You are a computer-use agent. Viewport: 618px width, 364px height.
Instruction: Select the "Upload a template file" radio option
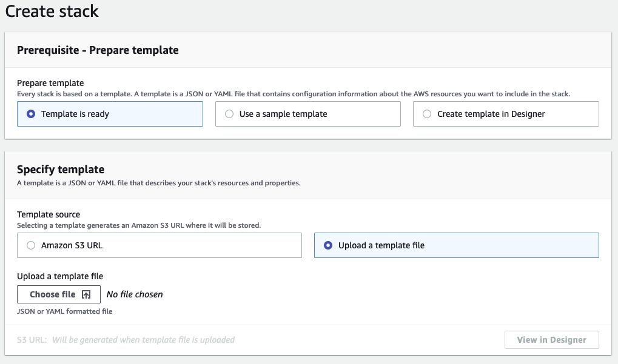click(328, 245)
